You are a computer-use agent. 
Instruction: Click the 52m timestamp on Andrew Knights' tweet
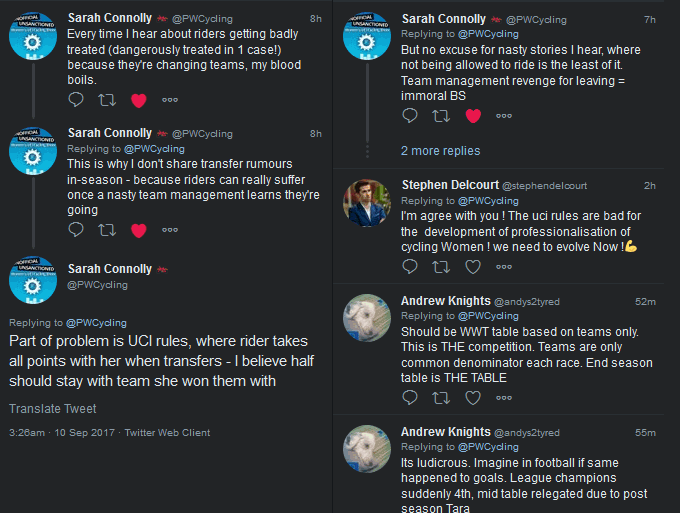645,301
